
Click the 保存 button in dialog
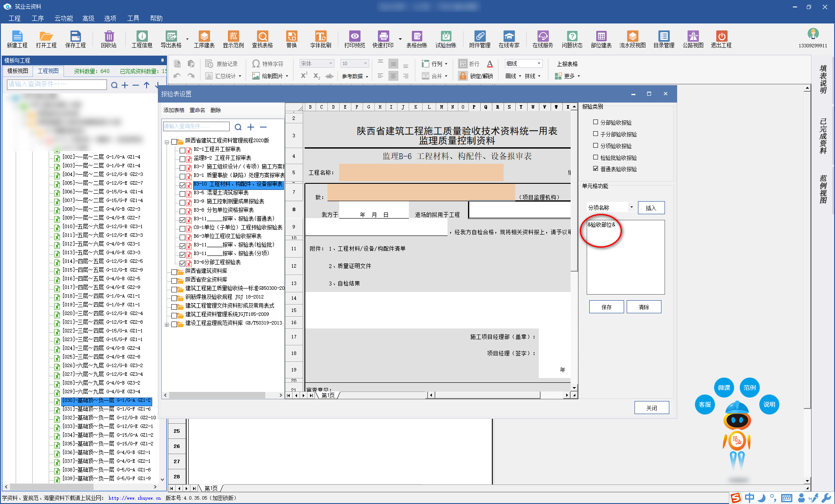[x=606, y=307]
